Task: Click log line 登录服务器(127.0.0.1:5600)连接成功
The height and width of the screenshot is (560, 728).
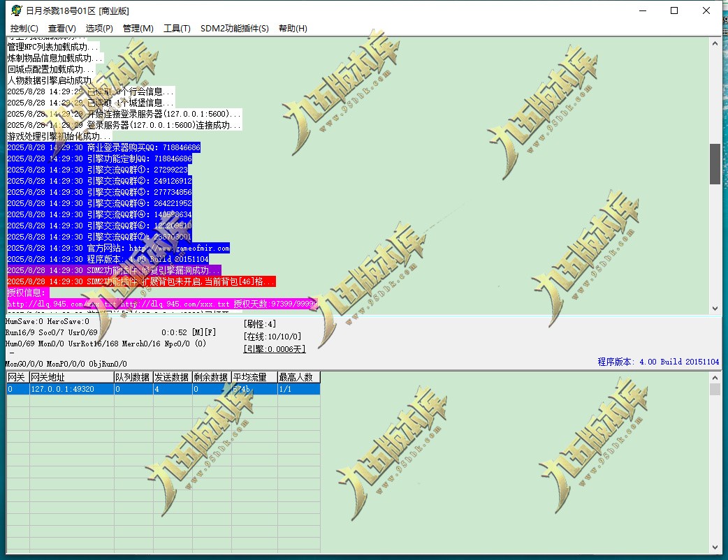Action: tap(124, 125)
